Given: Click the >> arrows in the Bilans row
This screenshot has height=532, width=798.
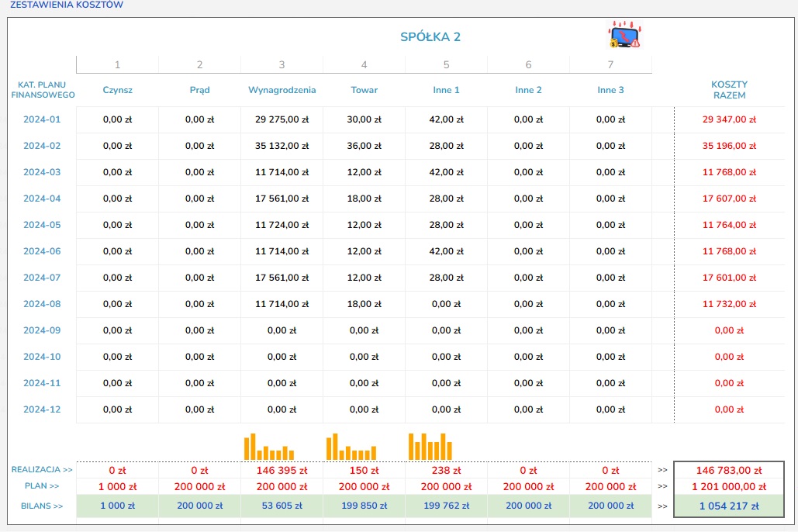Looking at the screenshot, I should [x=662, y=506].
